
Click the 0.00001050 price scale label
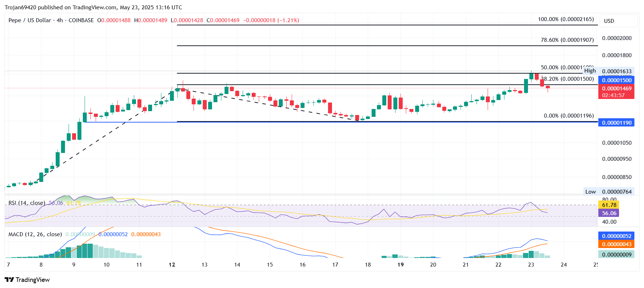pos(617,143)
